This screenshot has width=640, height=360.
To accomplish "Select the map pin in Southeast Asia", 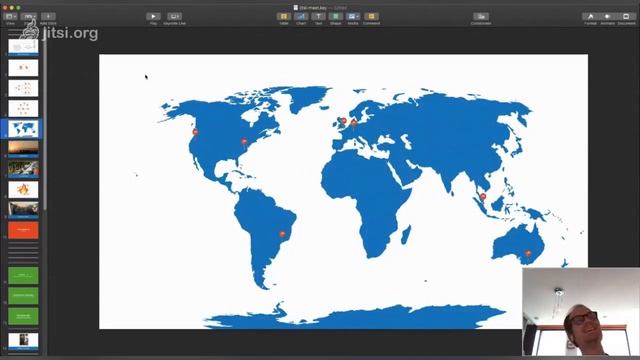I will point(483,197).
